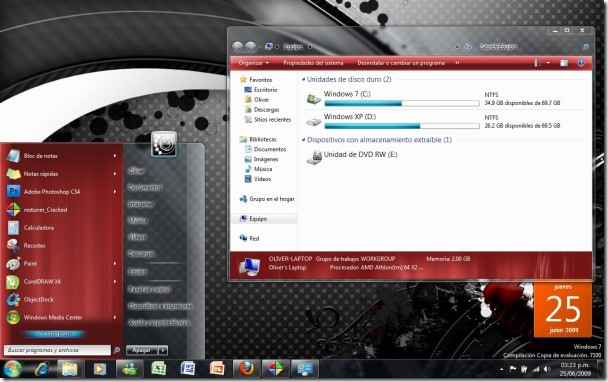Viewport: 608px width, 382px height.
Task: Open Panel de control in Start menu
Action: point(149,289)
